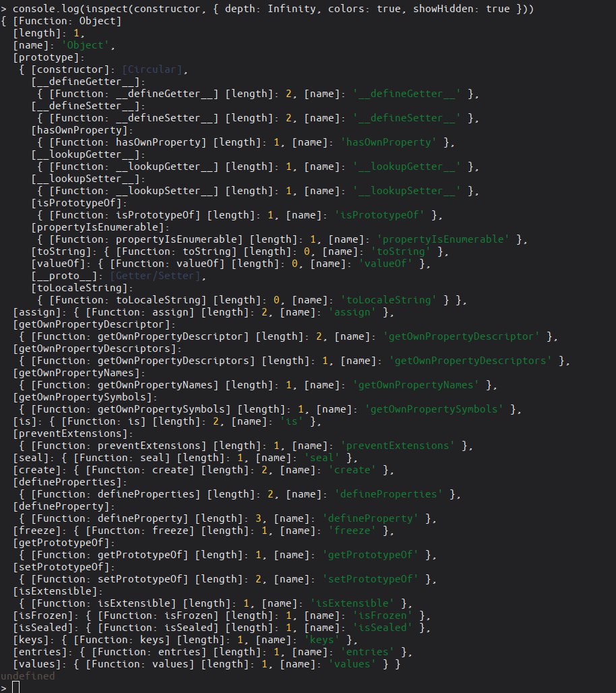616x693 pixels.
Task: Click the dimmed 'undefined' output line
Action: (28, 676)
